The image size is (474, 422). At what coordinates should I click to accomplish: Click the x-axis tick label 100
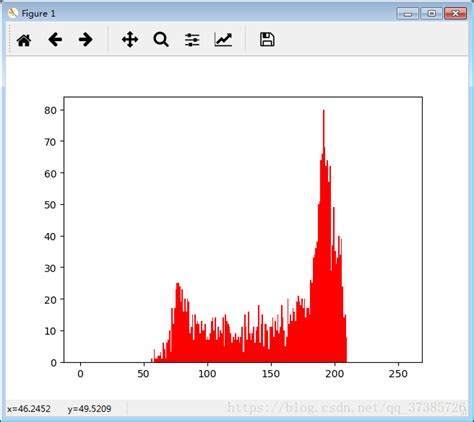(x=207, y=374)
